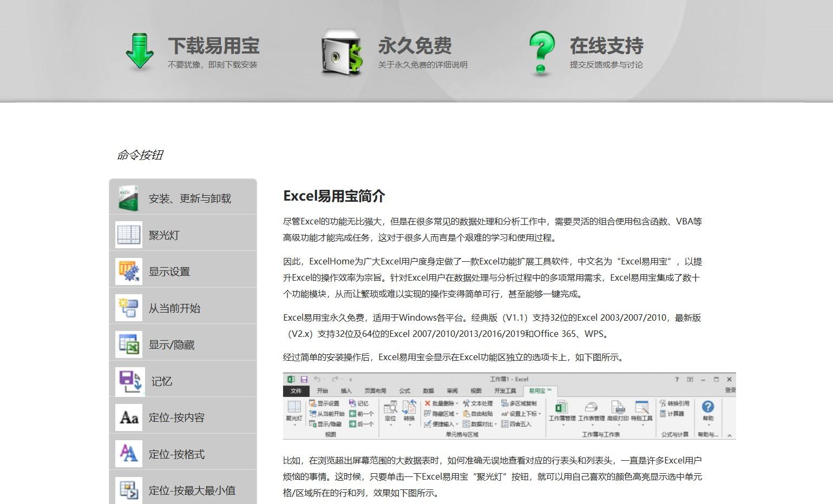Image resolution: width=833 pixels, height=504 pixels.
Task: Click the Excel ribbon screenshot image
Action: point(509,406)
